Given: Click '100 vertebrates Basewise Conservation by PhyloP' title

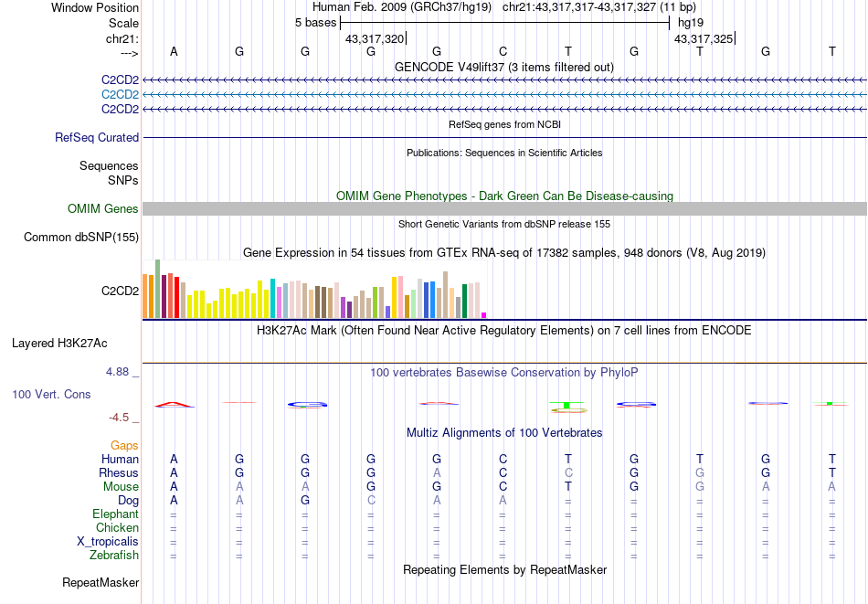Looking at the screenshot, I should point(503,373).
